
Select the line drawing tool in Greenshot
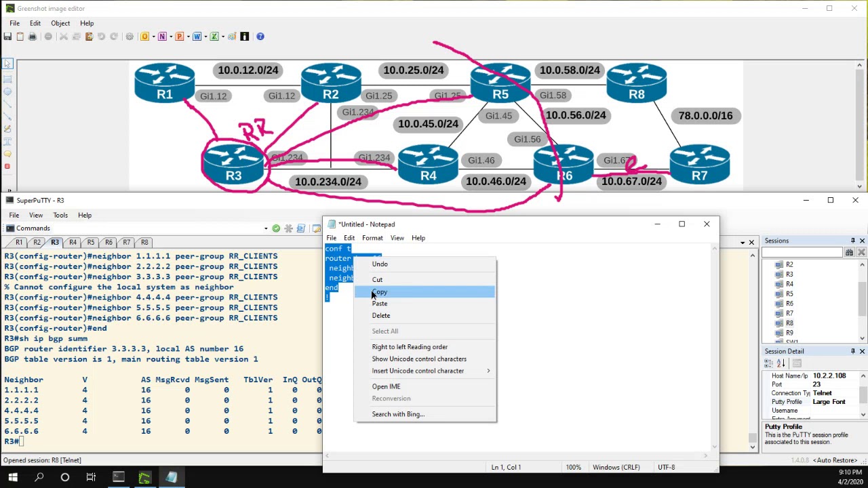[x=7, y=104]
